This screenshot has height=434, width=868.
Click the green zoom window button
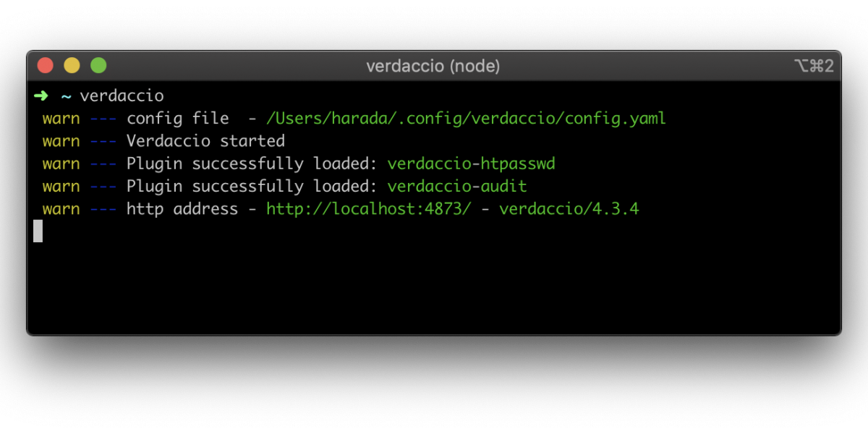(98, 66)
